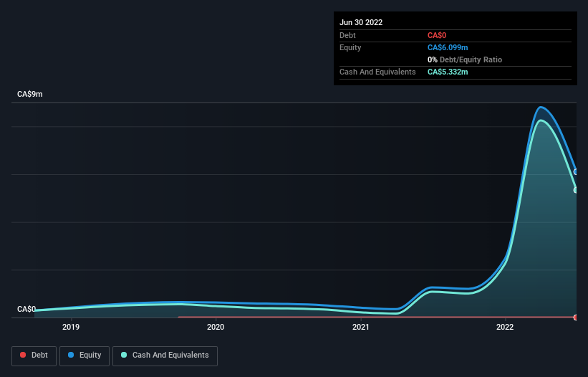The width and height of the screenshot is (588, 377).
Task: Click the Jun 30 2022 tooltip date
Action: pyautogui.click(x=361, y=22)
